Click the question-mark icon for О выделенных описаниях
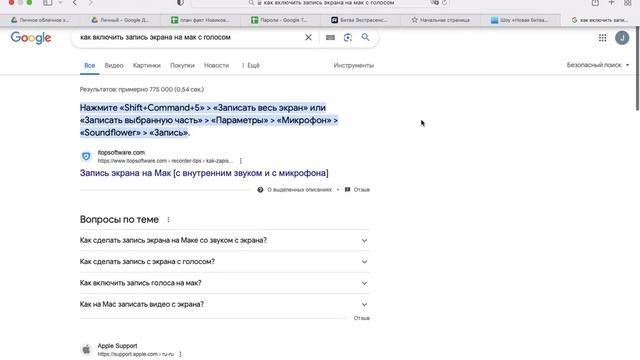The height and width of the screenshot is (360, 640). point(260,190)
